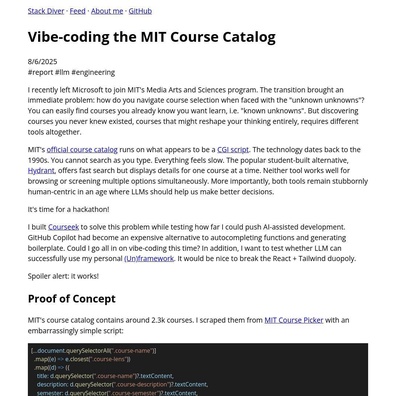Image resolution: width=396 pixels, height=396 pixels.
Task: Click the 8/6/2025 publish date
Action: coord(42,62)
